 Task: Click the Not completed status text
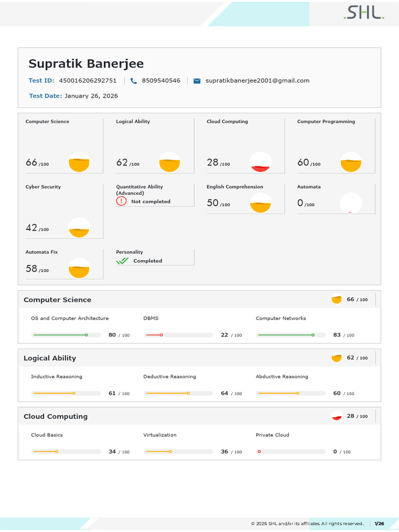(151, 202)
